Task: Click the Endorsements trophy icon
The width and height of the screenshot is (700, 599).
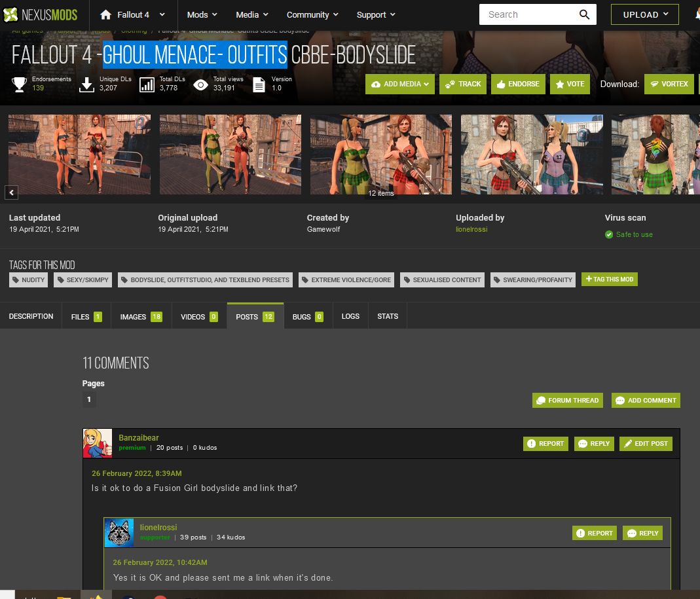Action: (x=19, y=84)
